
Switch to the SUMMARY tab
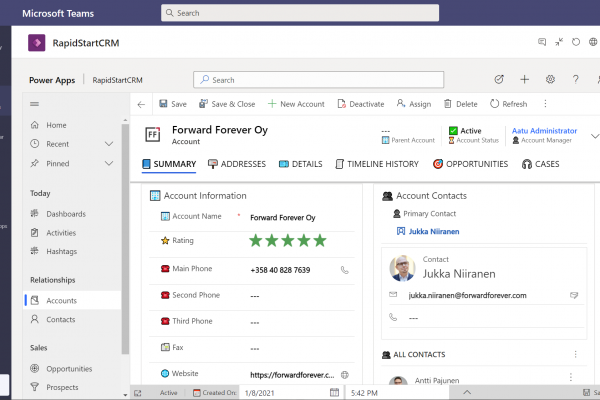(169, 164)
